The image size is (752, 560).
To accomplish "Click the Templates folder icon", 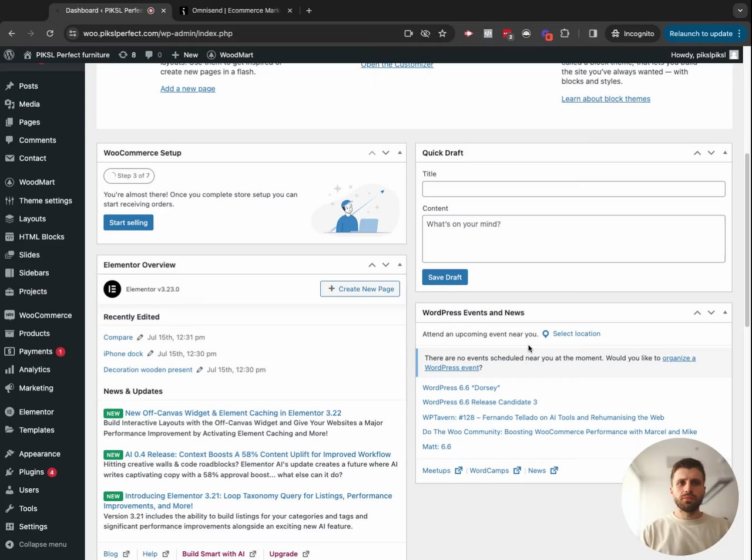I will coord(9,430).
